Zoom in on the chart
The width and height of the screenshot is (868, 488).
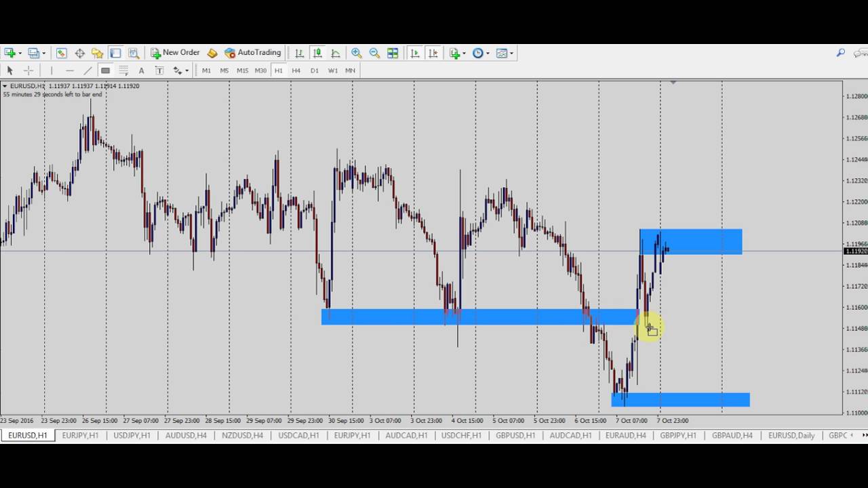356,53
